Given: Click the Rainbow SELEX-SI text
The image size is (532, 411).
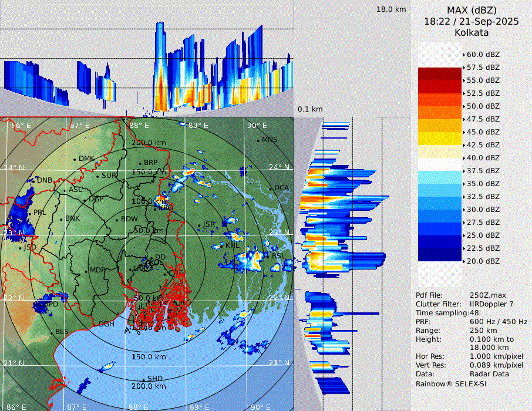Looking at the screenshot, I should click(x=450, y=383).
